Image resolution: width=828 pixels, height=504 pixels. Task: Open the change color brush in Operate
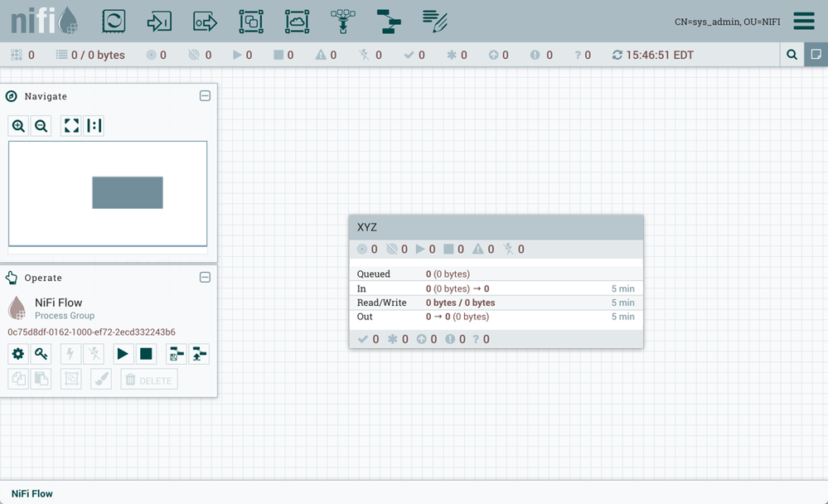[101, 379]
